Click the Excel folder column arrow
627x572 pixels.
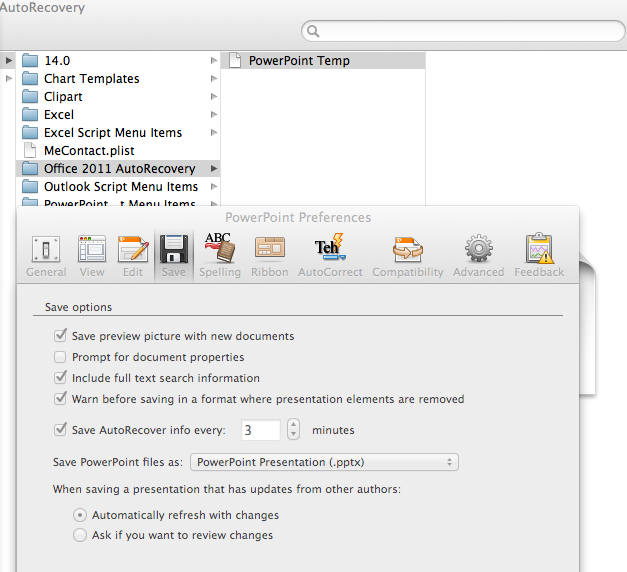214,115
